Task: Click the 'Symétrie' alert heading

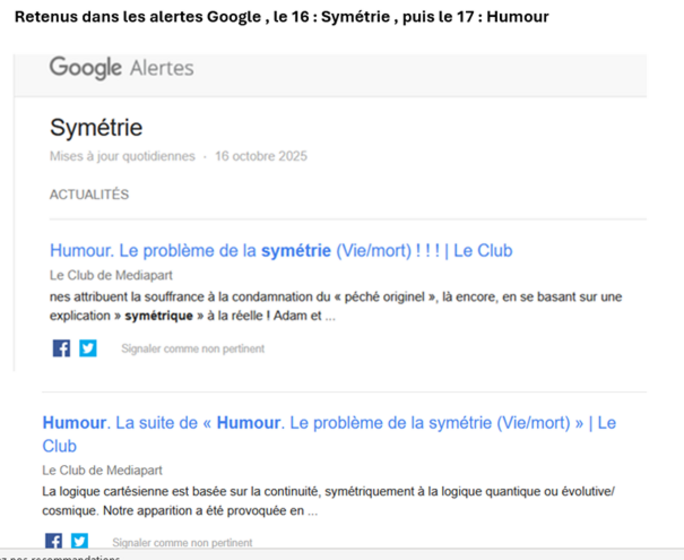Action: pos(96,128)
